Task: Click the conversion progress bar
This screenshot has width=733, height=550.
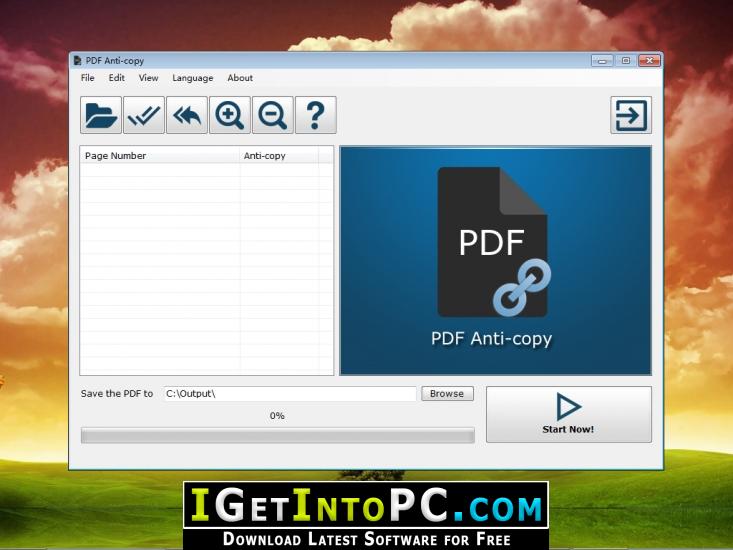Action: pos(278,435)
